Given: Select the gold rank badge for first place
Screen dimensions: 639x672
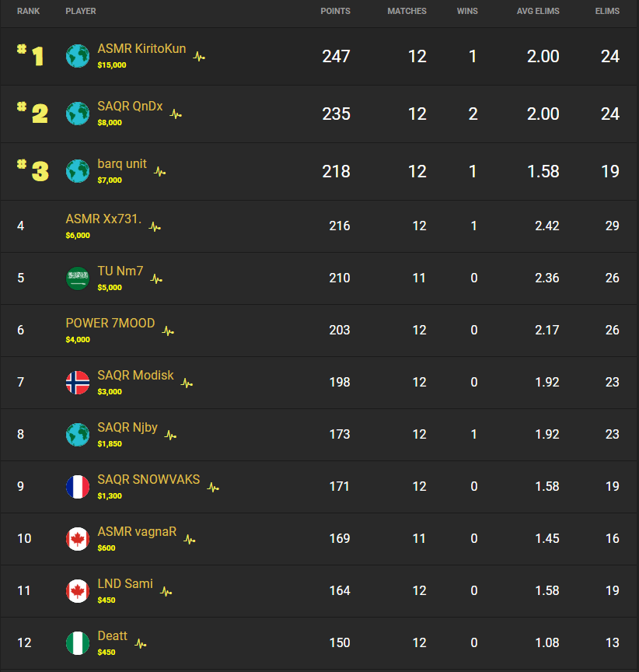Looking at the screenshot, I should click(31, 56).
